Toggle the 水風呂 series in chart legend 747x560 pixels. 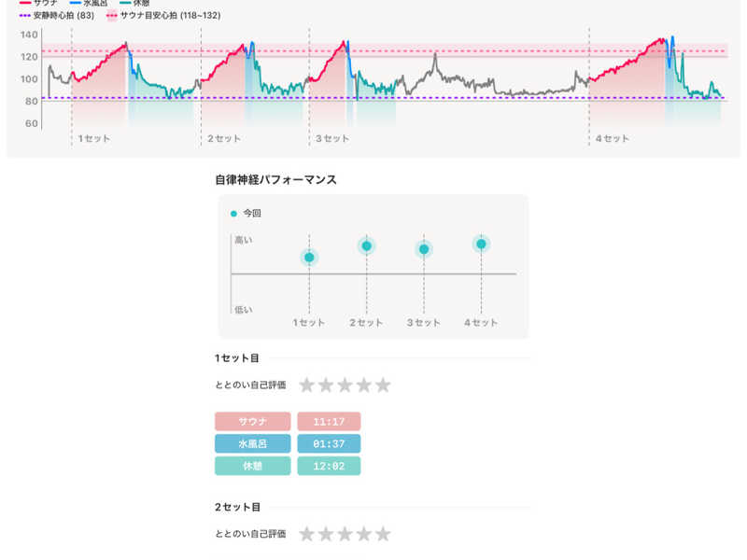pos(89,4)
